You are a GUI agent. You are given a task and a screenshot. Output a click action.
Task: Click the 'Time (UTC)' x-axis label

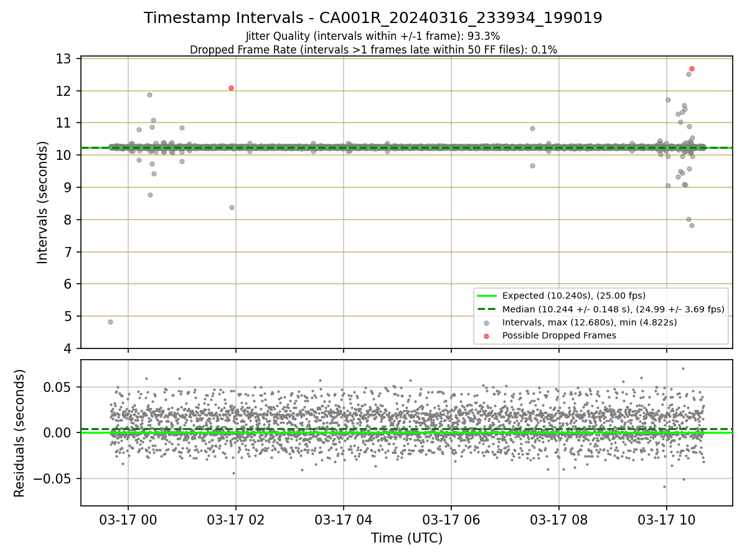406,538
